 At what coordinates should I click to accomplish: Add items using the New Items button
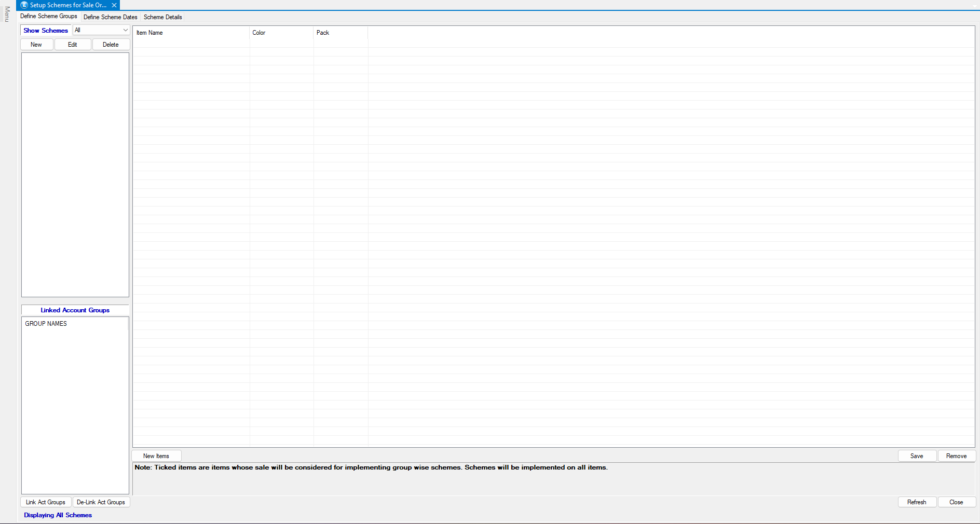pyautogui.click(x=156, y=456)
